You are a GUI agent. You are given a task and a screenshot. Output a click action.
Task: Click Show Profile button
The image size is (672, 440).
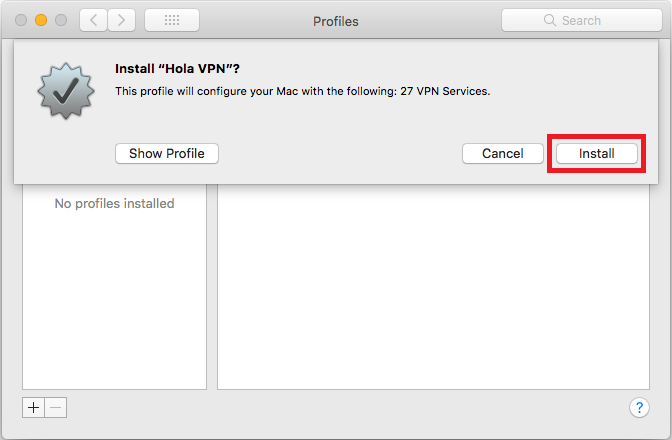(x=167, y=153)
